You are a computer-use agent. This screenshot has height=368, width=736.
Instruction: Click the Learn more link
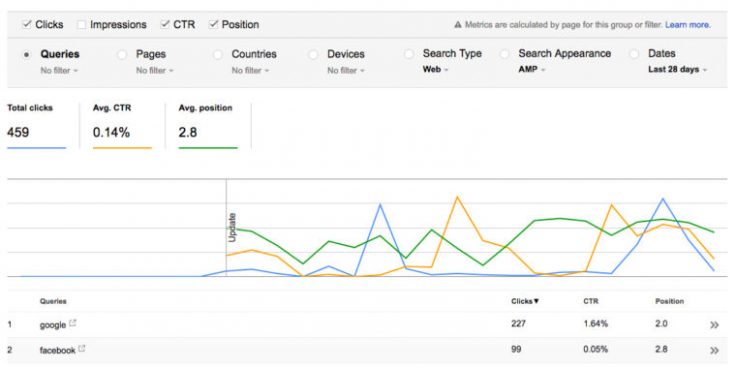pos(688,25)
